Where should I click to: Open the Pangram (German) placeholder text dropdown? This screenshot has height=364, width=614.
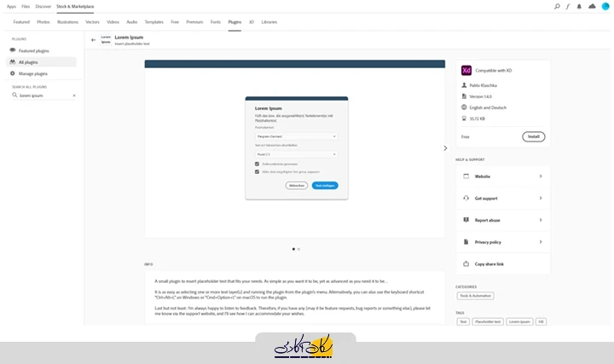(297, 136)
